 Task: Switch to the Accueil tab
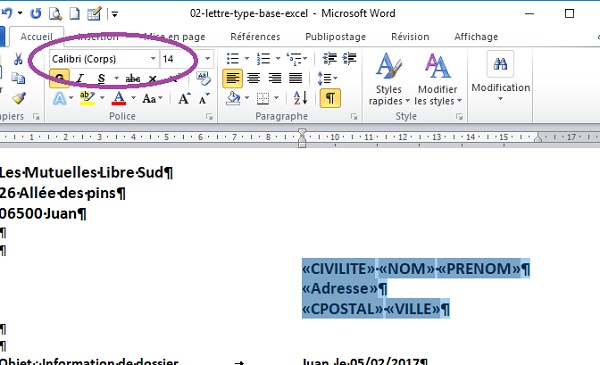pos(36,37)
